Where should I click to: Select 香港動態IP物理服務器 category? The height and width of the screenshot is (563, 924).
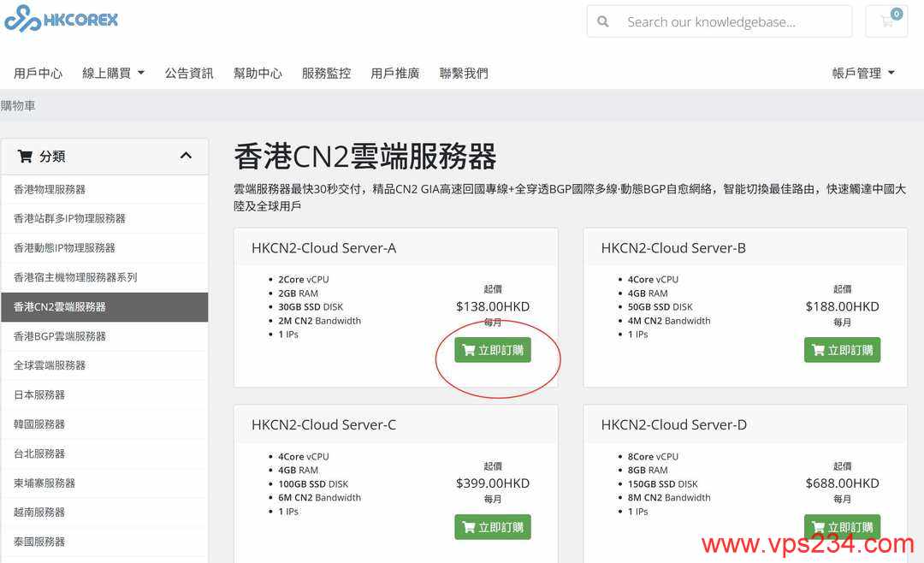(x=104, y=248)
